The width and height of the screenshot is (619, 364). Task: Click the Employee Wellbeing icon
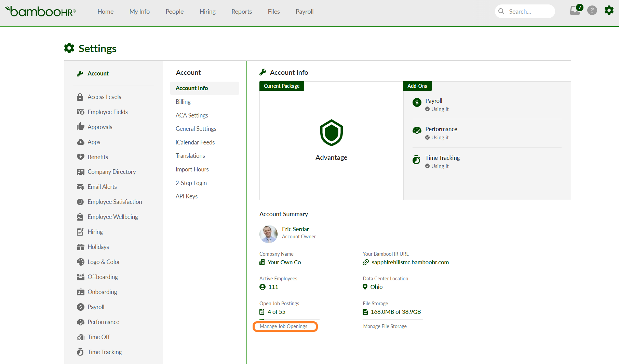(80, 217)
